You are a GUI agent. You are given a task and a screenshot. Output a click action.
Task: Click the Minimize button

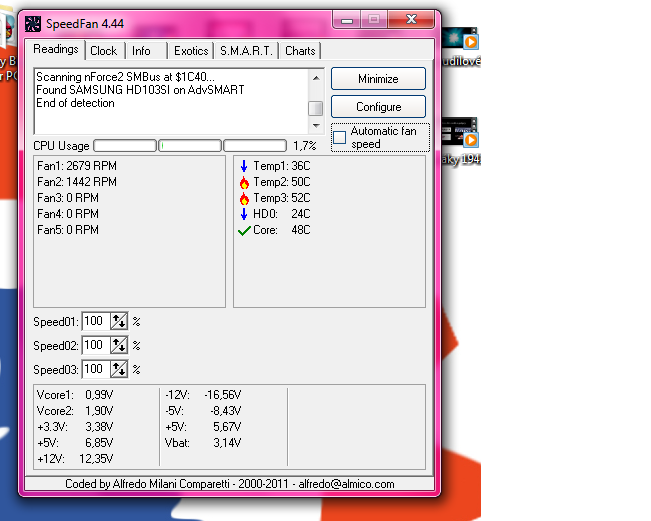(378, 78)
